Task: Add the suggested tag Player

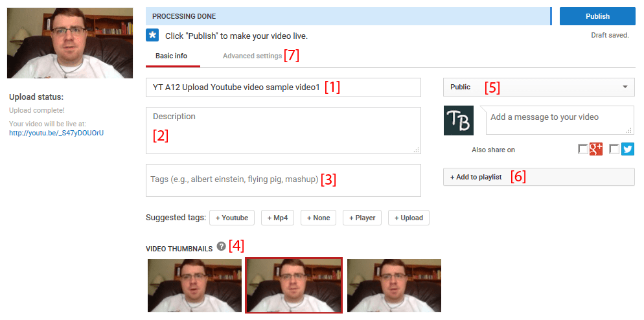Action: (362, 218)
